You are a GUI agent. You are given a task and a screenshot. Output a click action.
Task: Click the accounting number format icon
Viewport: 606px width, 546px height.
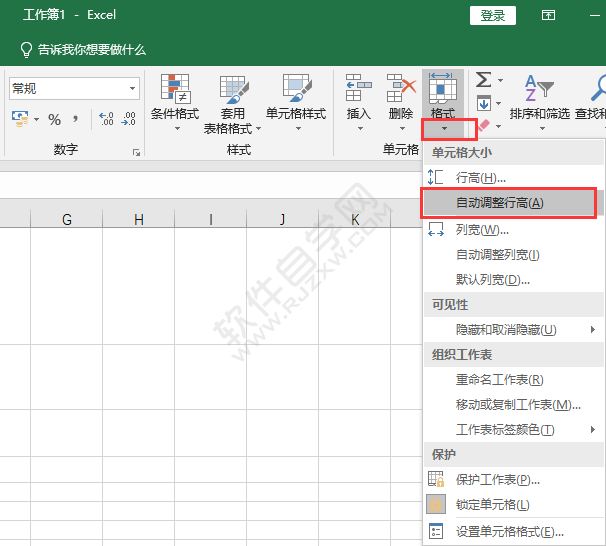pyautogui.click(x=20, y=119)
